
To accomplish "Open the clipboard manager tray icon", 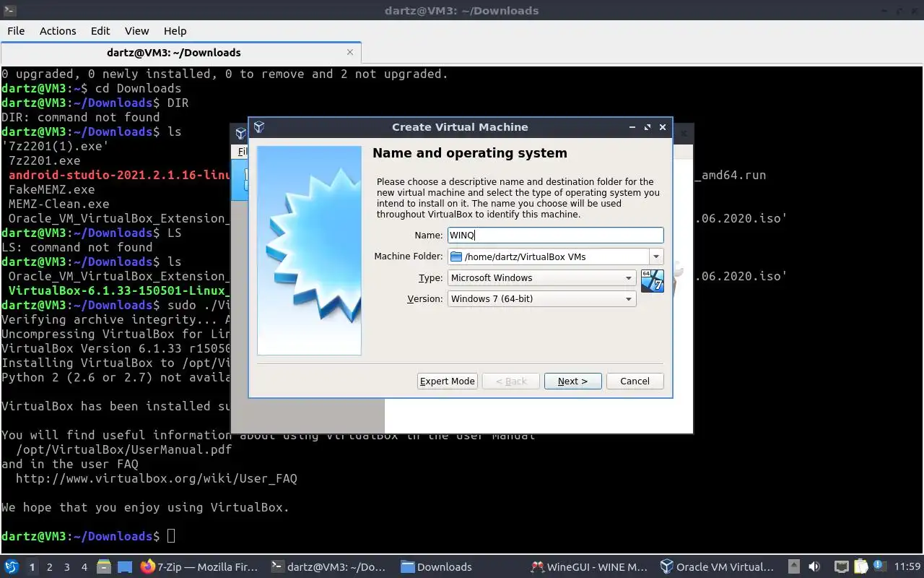I will tap(860, 566).
